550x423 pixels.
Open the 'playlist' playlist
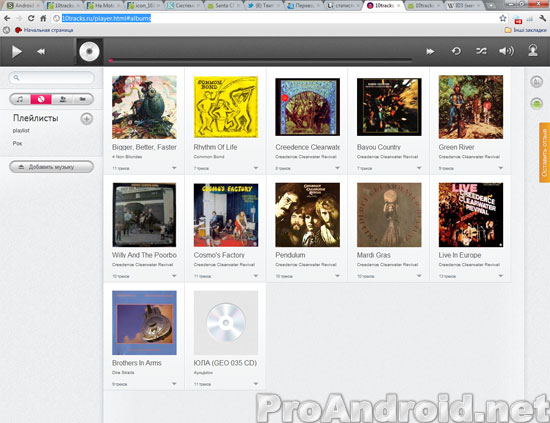[21, 130]
